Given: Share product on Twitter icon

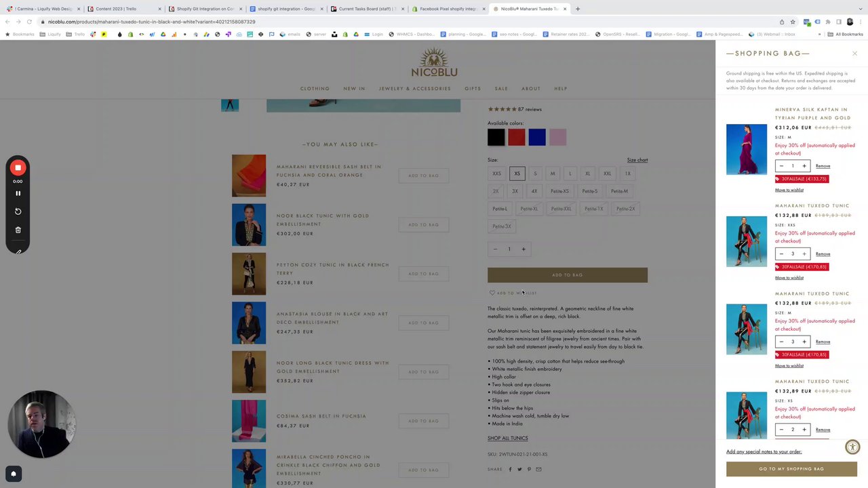Looking at the screenshot, I should tap(520, 469).
